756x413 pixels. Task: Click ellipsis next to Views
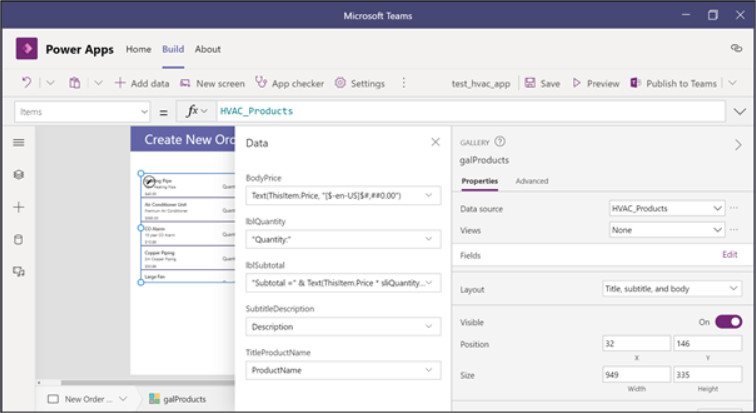734,230
